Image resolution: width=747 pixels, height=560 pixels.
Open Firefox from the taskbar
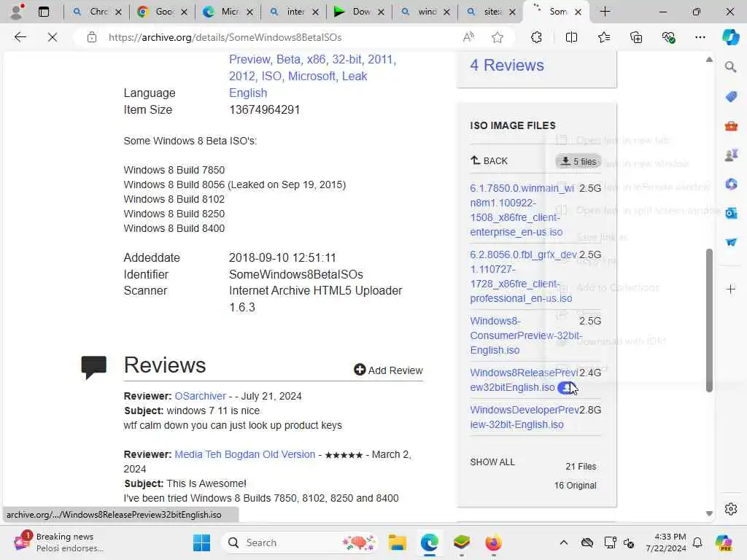(494, 542)
